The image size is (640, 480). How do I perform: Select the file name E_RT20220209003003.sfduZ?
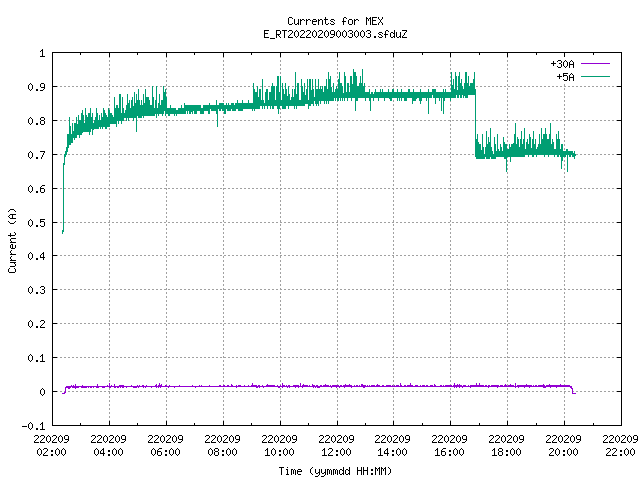click(x=335, y=34)
